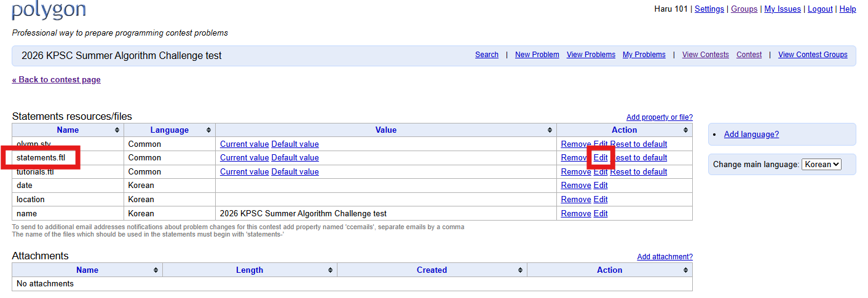
Task: Open View Contests in navigation bar
Action: (706, 55)
